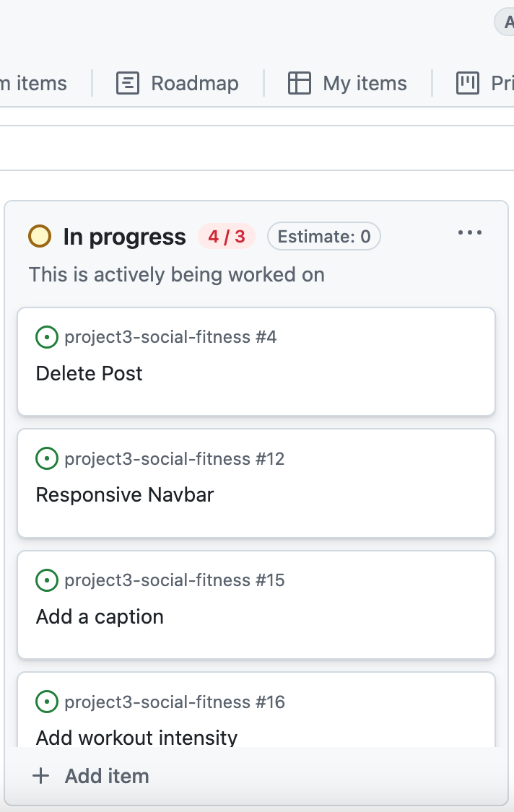Click the open issue icon on Add a caption card

pyautogui.click(x=47, y=580)
